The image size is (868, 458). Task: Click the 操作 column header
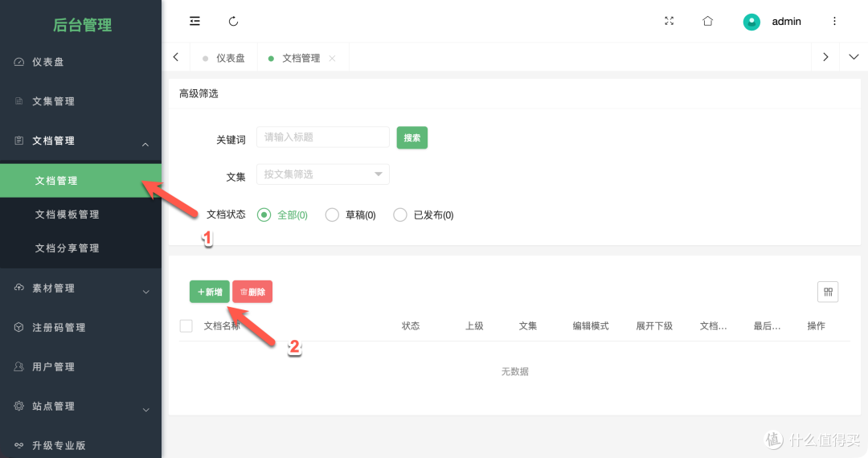[816, 325]
